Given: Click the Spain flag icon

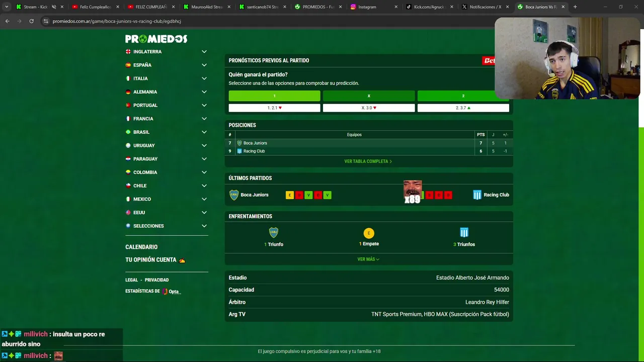Looking at the screenshot, I should [128, 65].
